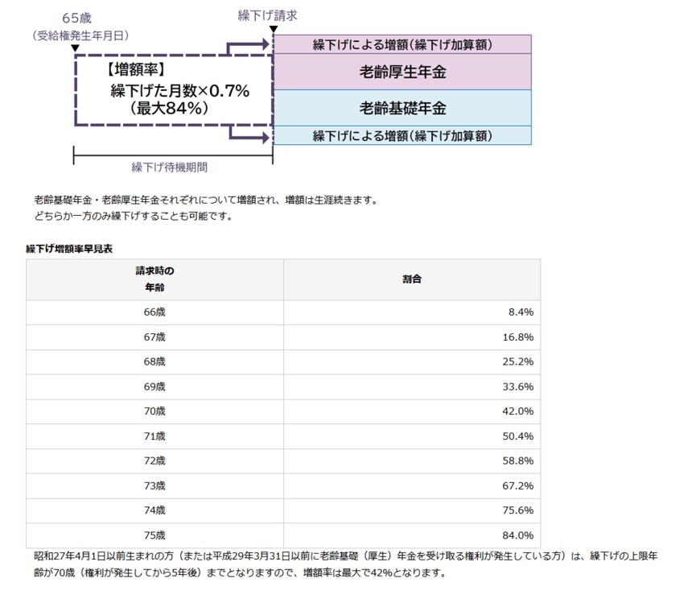The height and width of the screenshot is (591, 700).
Task: Click the 老齢厚生年金 purple box
Action: click(x=402, y=72)
